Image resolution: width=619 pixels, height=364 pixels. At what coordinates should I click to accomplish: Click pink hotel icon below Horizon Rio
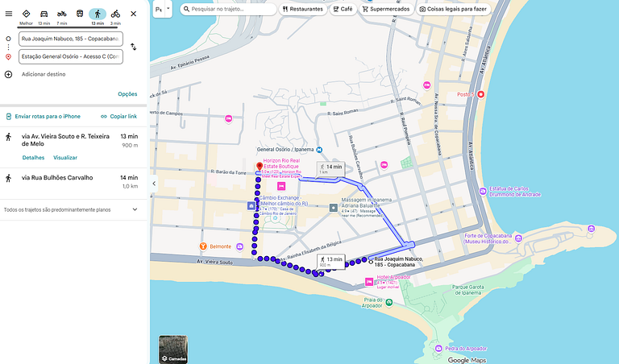pos(281,186)
